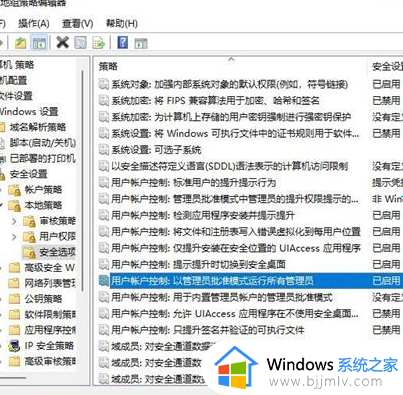Click the 公钥策略 folder icon
Image resolution: width=403 pixels, height=395 pixels.
pyautogui.click(x=14, y=299)
